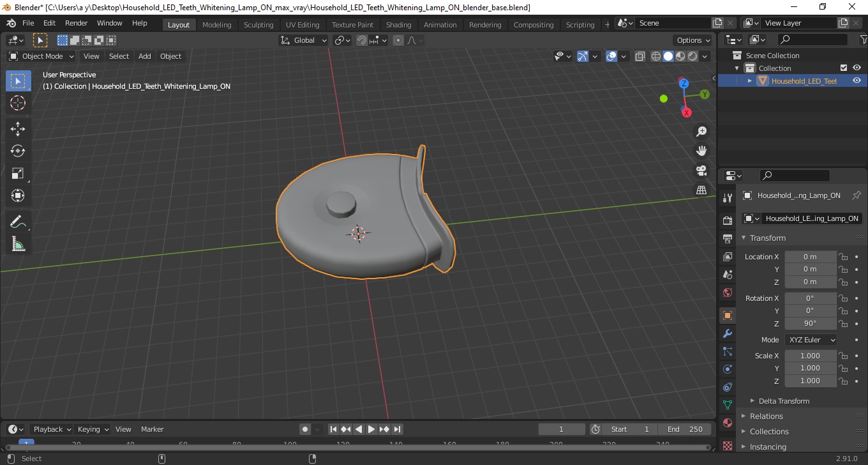Click the Rotation Z 90° field

[x=810, y=323]
